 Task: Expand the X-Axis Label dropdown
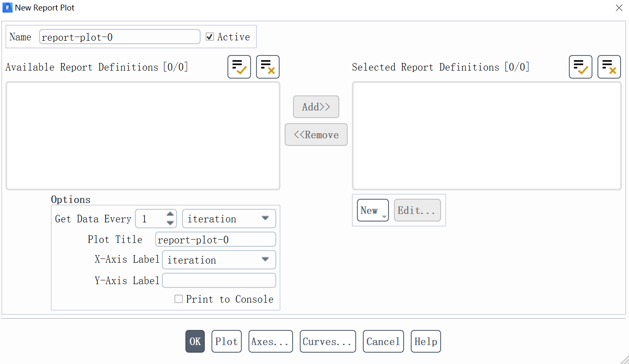219,260
